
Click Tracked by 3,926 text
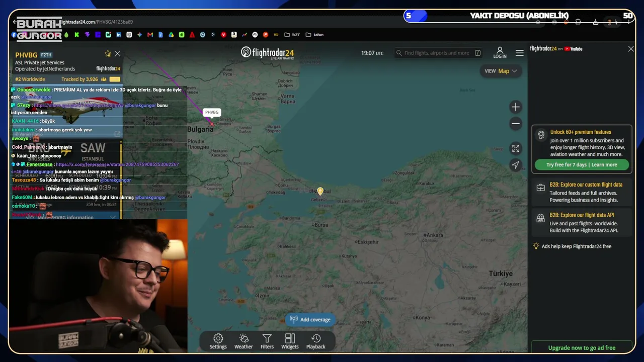[x=79, y=79]
